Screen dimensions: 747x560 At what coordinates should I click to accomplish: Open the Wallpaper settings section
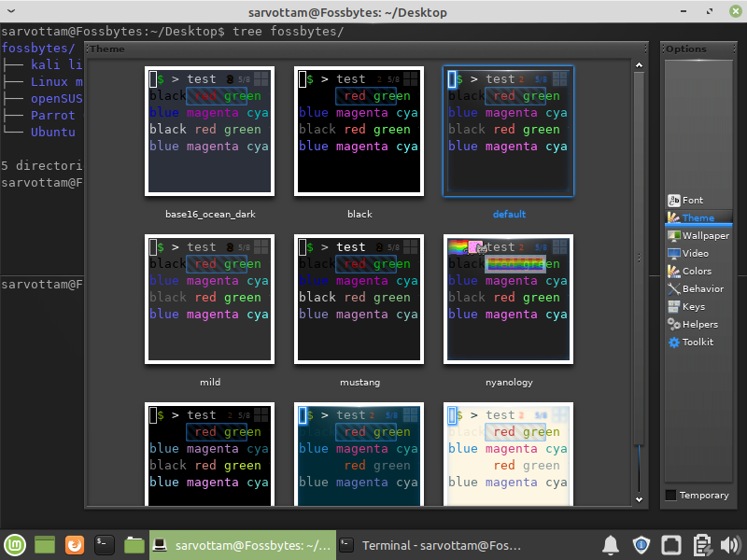[x=704, y=235]
